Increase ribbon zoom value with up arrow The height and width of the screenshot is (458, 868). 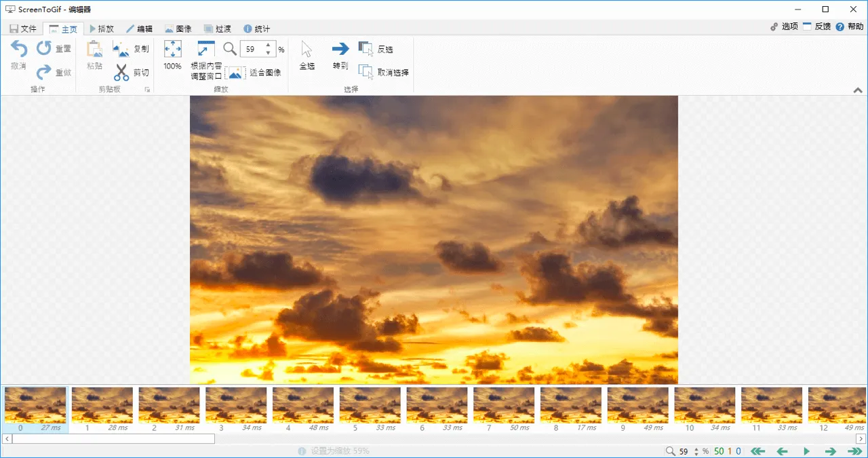(x=269, y=45)
